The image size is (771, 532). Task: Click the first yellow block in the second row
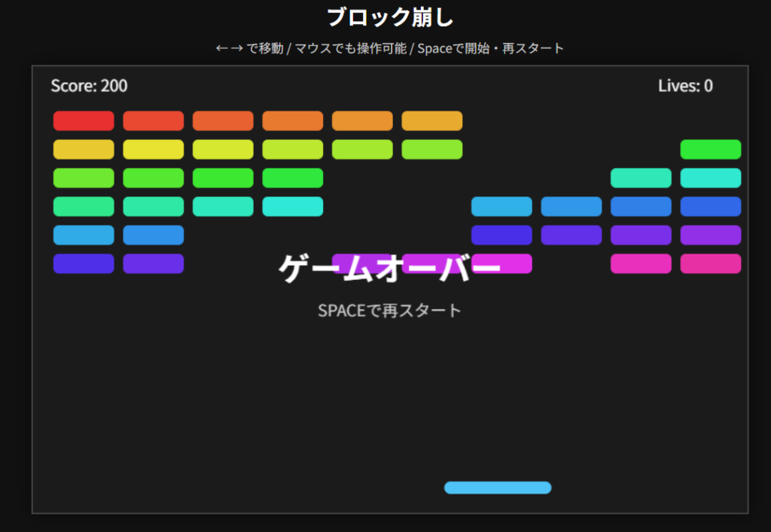84,149
